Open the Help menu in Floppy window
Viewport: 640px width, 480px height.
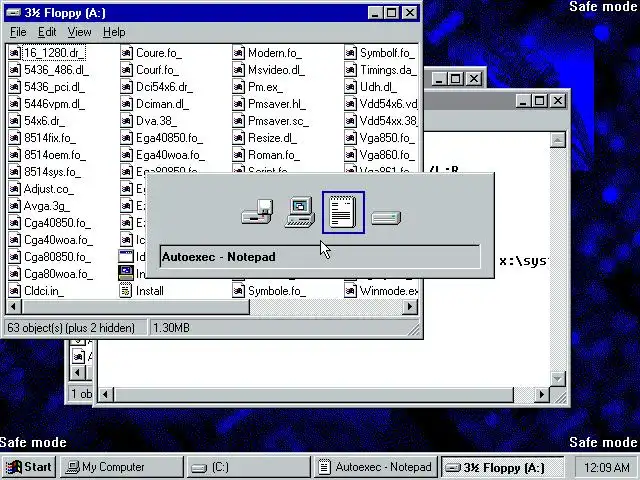[x=114, y=32]
